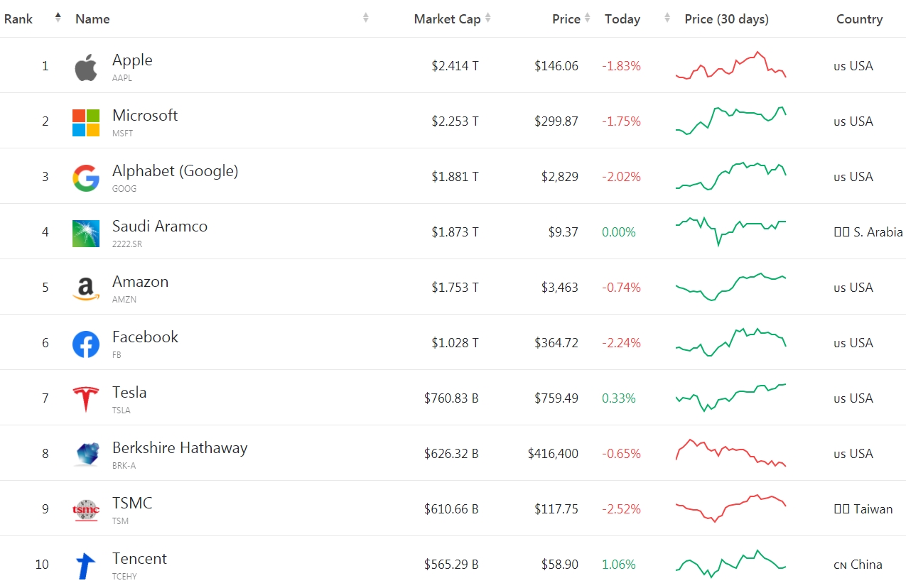This screenshot has width=906, height=588.
Task: Open the TSMC company link
Action: click(132, 503)
